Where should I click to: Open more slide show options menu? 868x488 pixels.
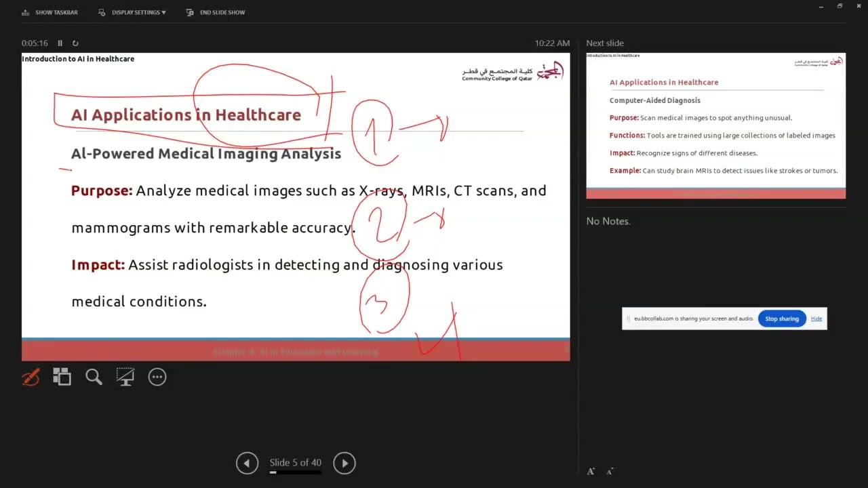pyautogui.click(x=157, y=377)
